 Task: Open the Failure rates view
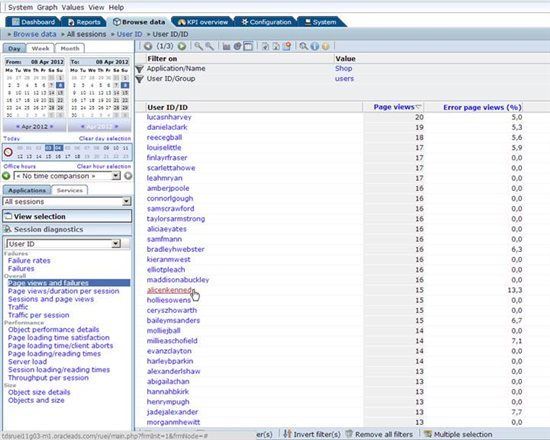pyautogui.click(x=29, y=260)
